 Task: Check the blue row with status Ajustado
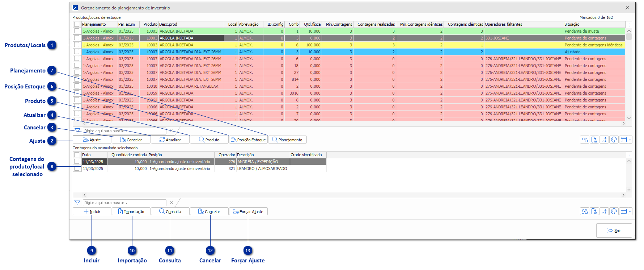click(x=77, y=52)
